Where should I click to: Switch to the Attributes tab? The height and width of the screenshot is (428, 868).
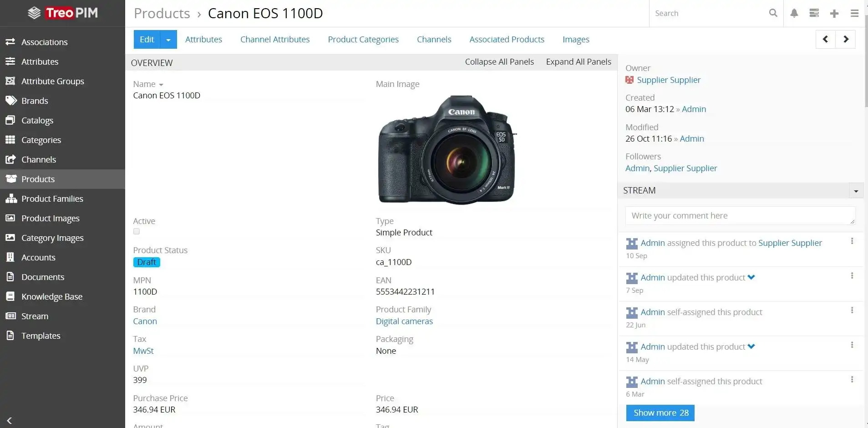[x=203, y=39]
